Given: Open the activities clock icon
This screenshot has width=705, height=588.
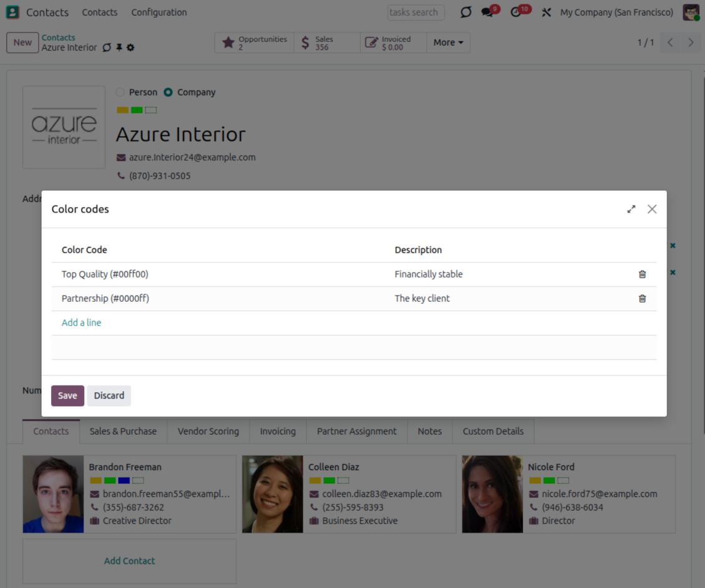Looking at the screenshot, I should [515, 12].
